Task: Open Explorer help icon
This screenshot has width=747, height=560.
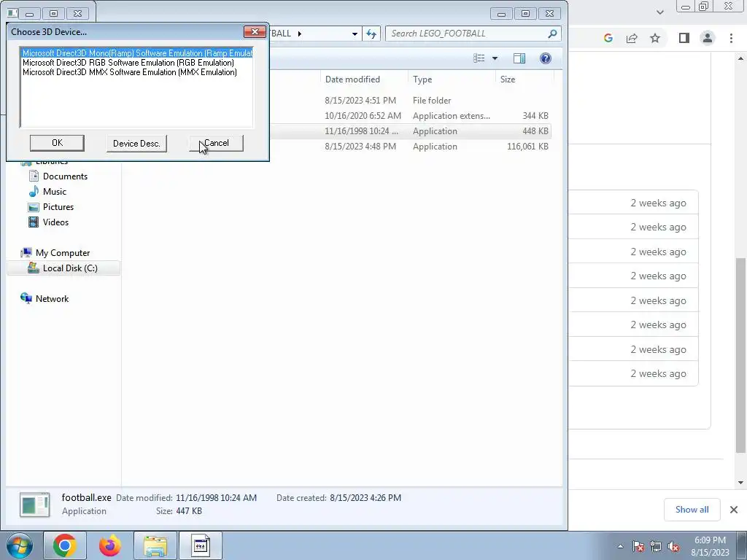Action: (546, 58)
